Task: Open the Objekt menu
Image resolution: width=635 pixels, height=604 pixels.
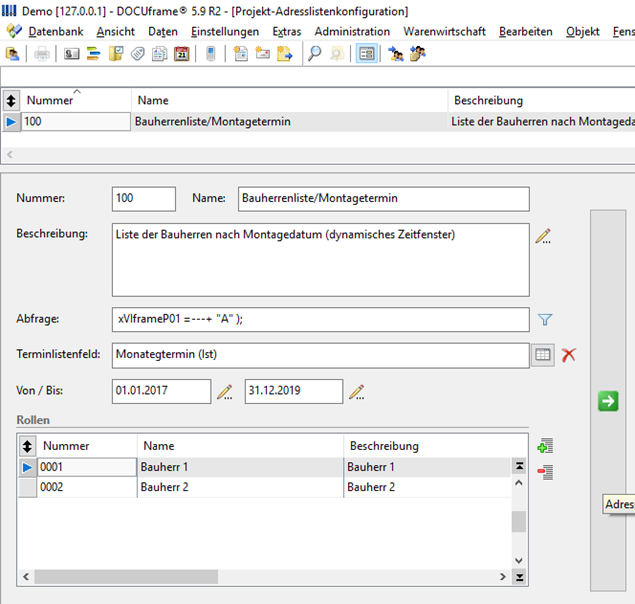Action: (583, 32)
